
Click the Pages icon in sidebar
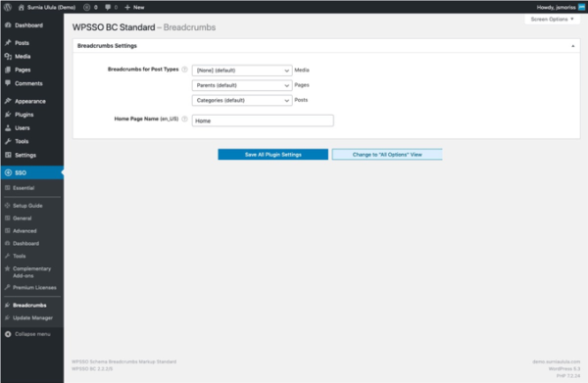pyautogui.click(x=8, y=70)
